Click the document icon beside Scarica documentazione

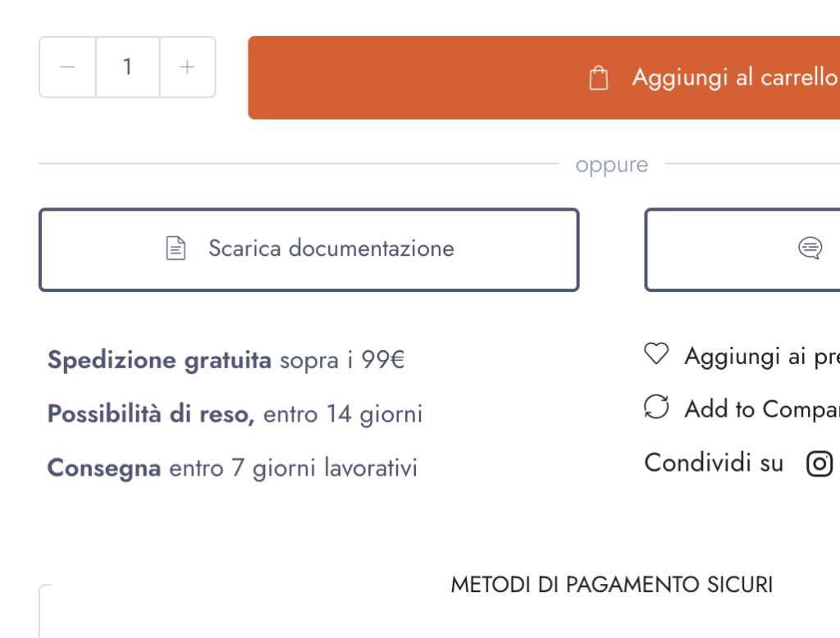pos(176,248)
